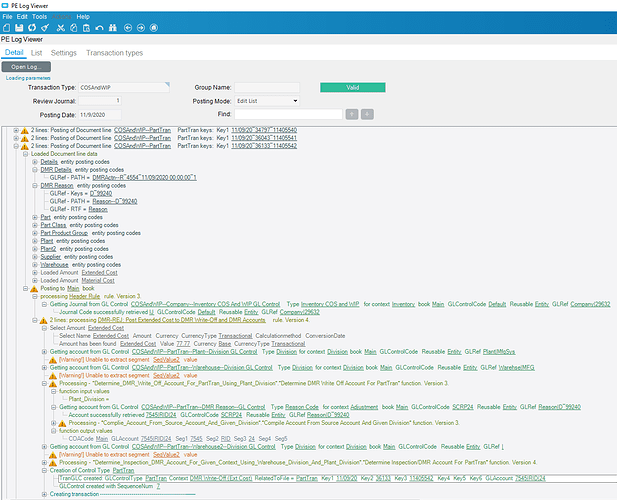Click the Refresh toolbar icon
Viewport: 617px width, 500px height.
point(32,28)
